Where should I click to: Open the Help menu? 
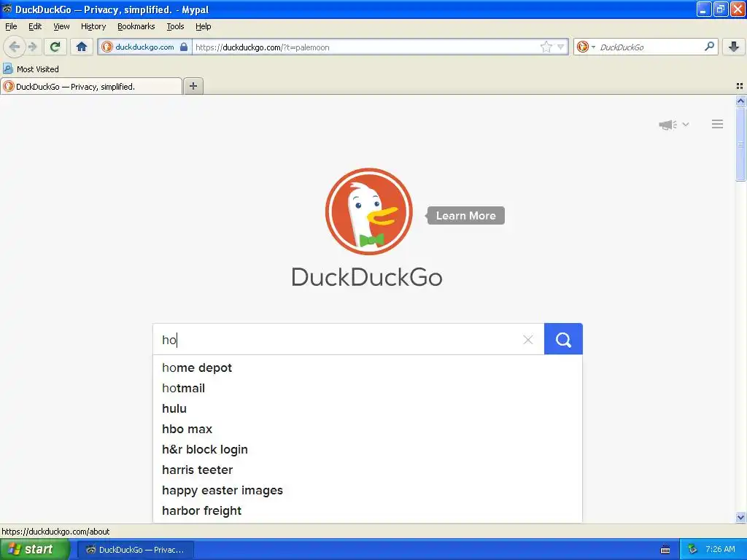click(204, 26)
